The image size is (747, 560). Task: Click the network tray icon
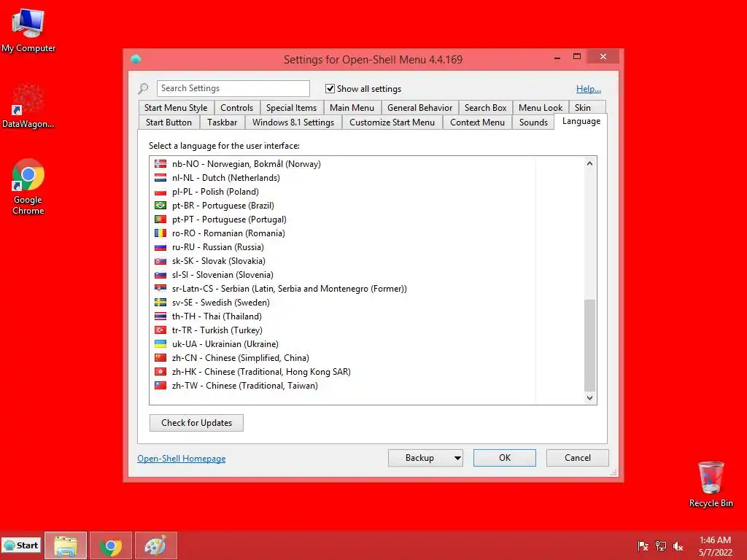point(661,546)
